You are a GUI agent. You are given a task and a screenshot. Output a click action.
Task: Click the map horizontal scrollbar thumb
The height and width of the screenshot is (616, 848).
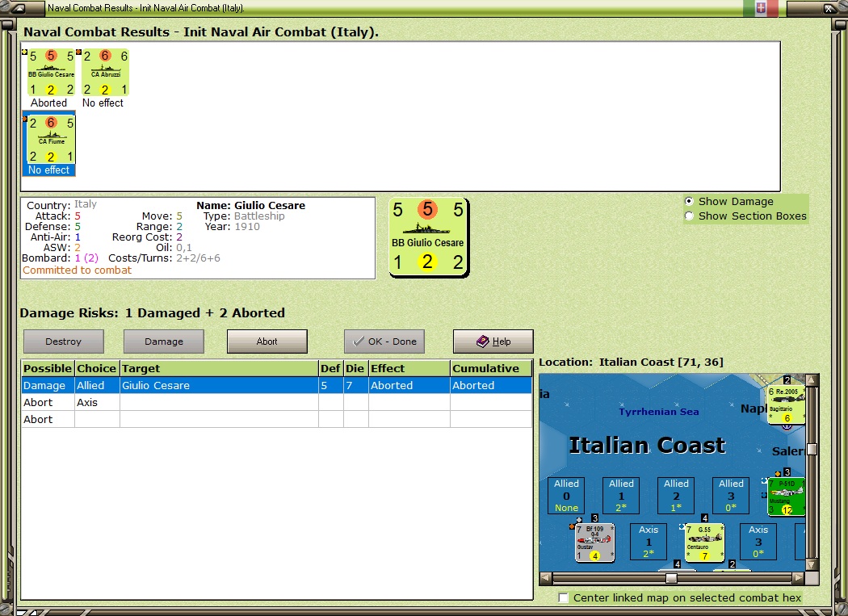point(671,578)
